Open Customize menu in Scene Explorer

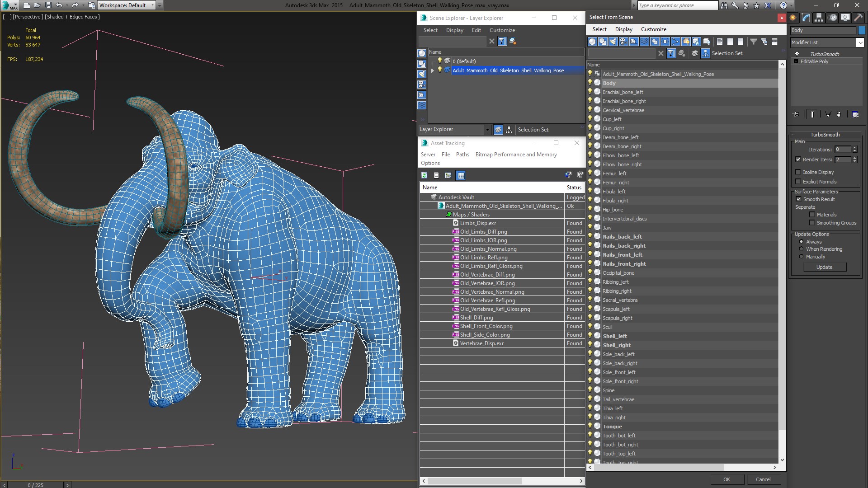coord(502,30)
